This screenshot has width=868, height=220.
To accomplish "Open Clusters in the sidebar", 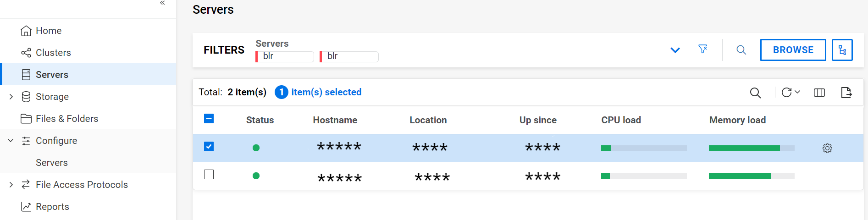I will click(x=53, y=53).
